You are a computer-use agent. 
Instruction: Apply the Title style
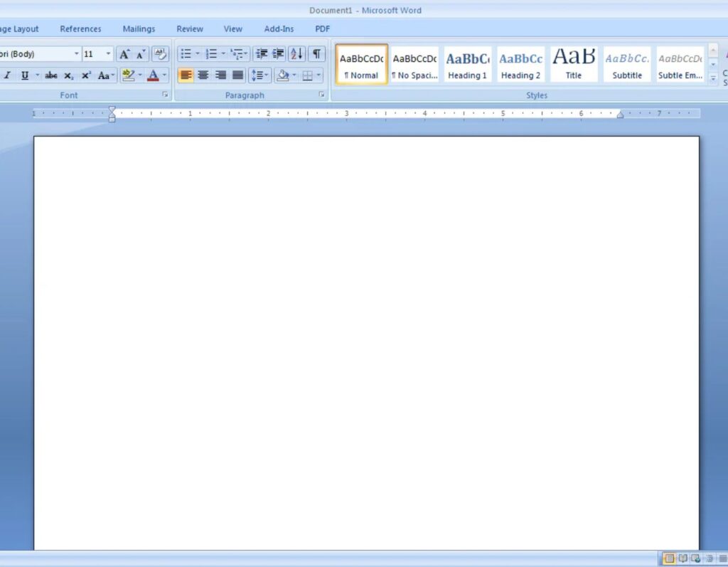click(x=574, y=65)
